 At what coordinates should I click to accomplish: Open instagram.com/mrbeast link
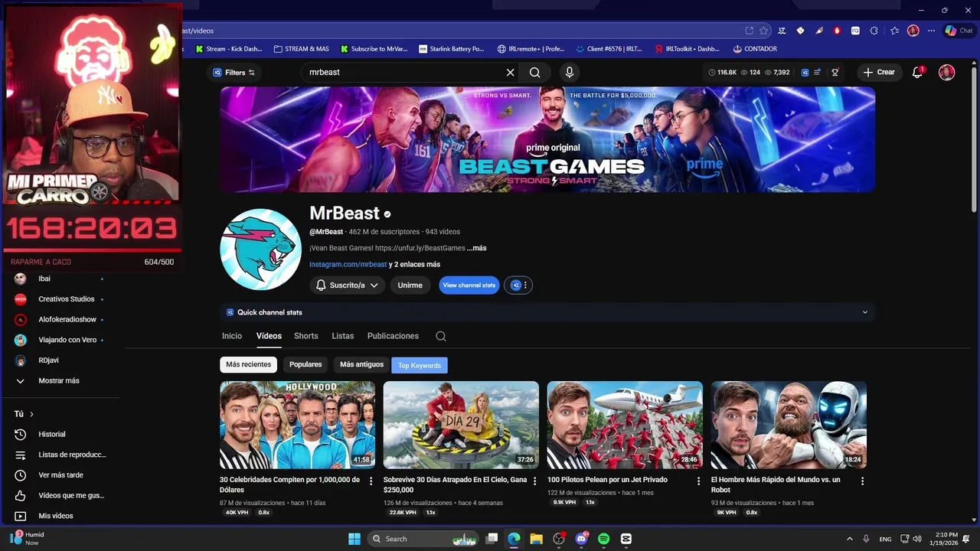pos(348,264)
